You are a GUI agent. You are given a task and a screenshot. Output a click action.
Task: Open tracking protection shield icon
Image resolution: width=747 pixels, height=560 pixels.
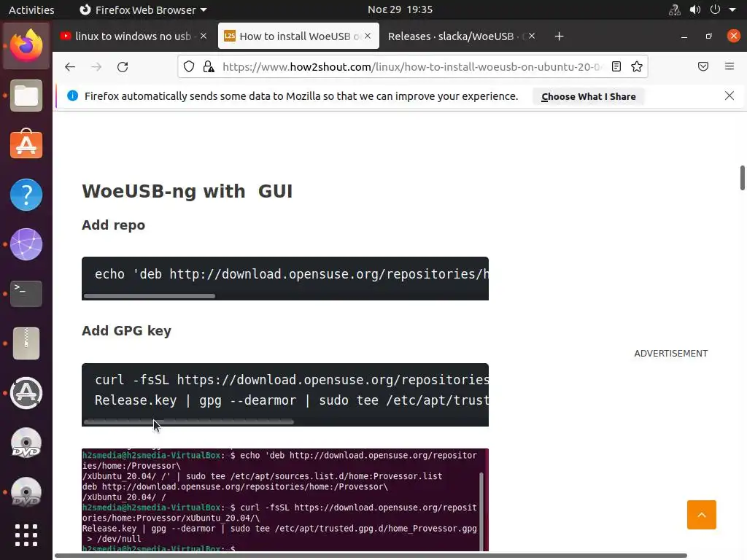[x=189, y=66]
